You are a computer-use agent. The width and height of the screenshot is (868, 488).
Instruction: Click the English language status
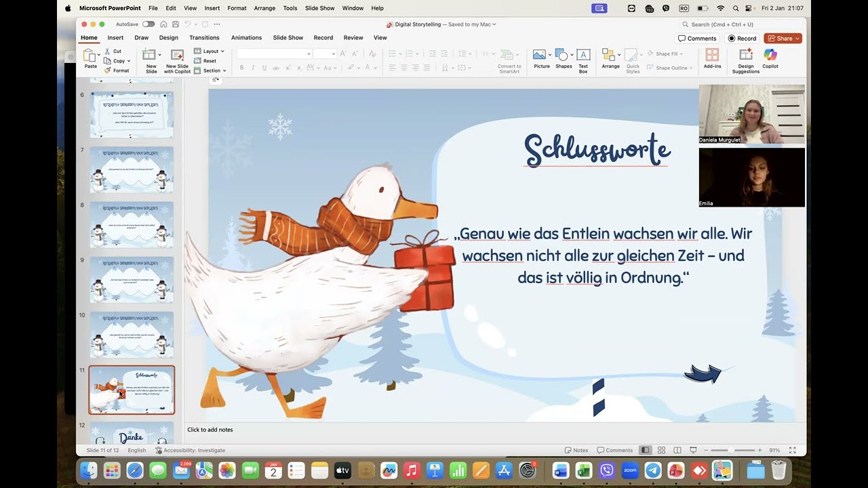pyautogui.click(x=137, y=450)
